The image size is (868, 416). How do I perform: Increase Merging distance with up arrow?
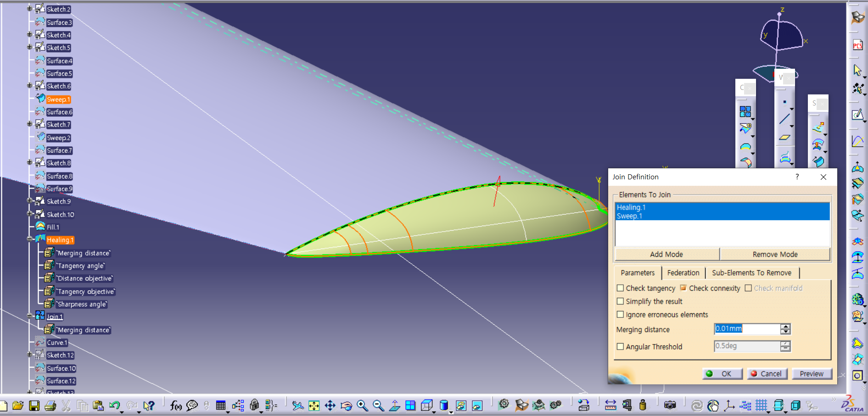pyautogui.click(x=785, y=327)
